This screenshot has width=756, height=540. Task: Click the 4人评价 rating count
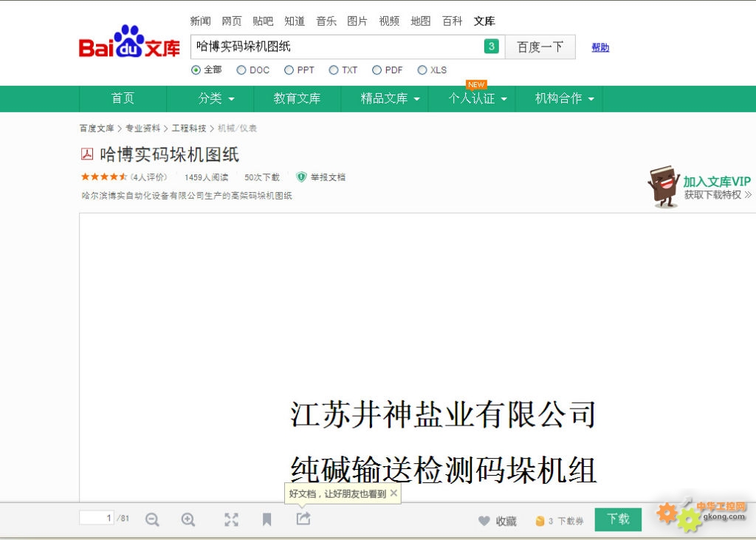pyautogui.click(x=149, y=177)
